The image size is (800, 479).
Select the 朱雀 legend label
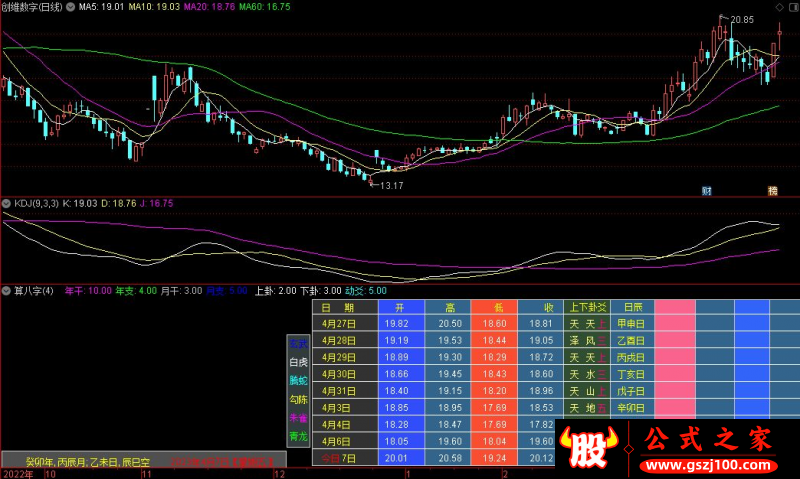[x=299, y=418]
